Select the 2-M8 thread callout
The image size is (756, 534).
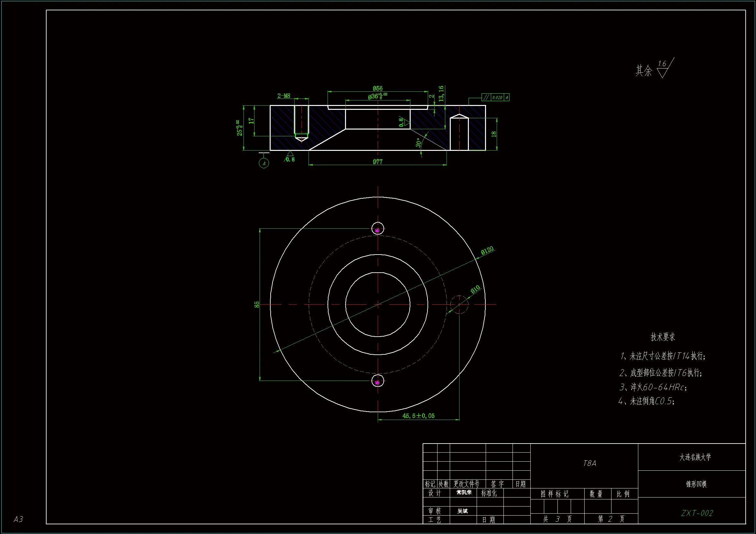(284, 96)
